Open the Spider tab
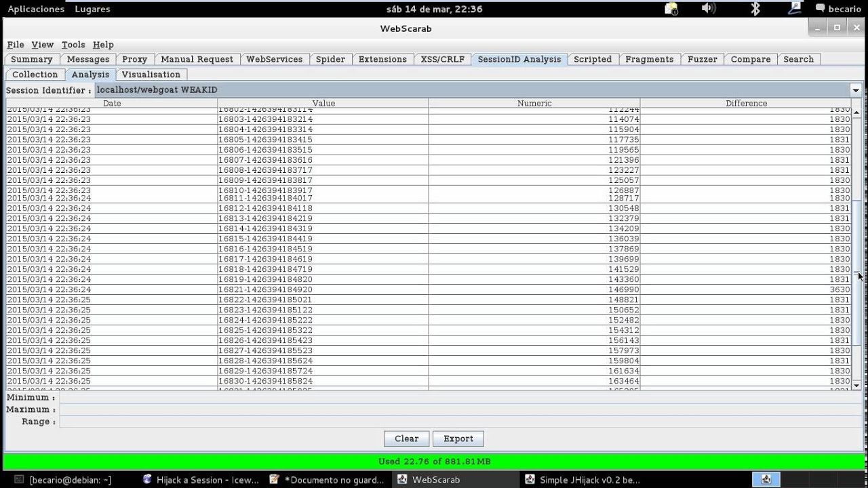The image size is (868, 488). [x=330, y=59]
